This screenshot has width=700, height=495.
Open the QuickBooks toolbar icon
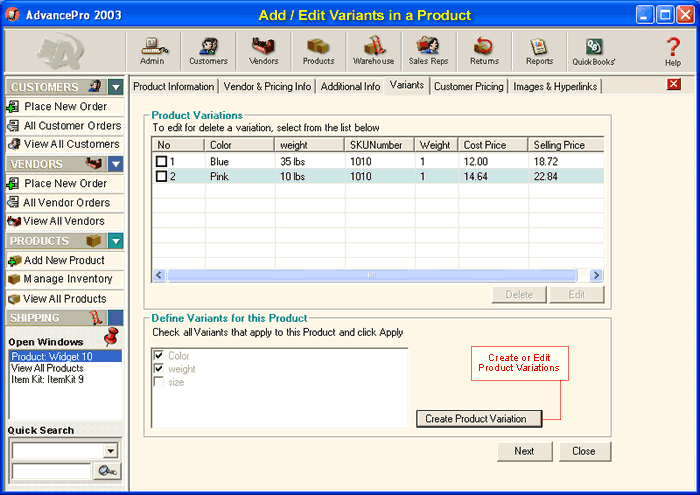(594, 51)
